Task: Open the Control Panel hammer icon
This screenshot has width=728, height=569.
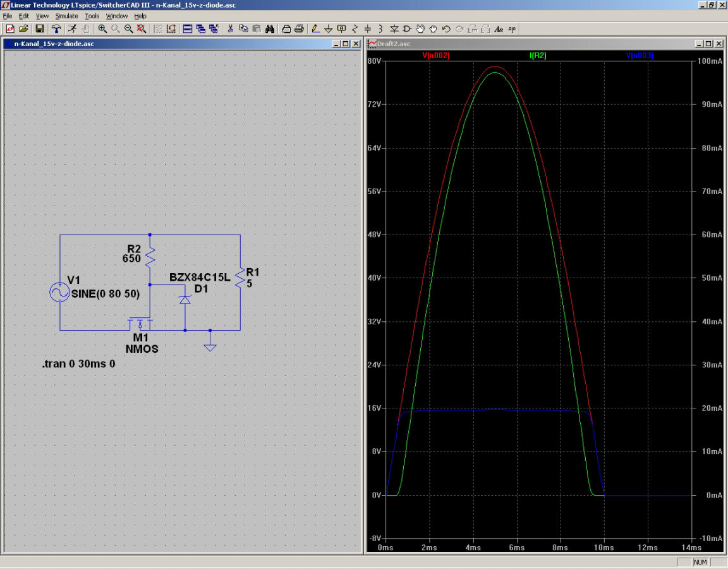Action: 56,29
